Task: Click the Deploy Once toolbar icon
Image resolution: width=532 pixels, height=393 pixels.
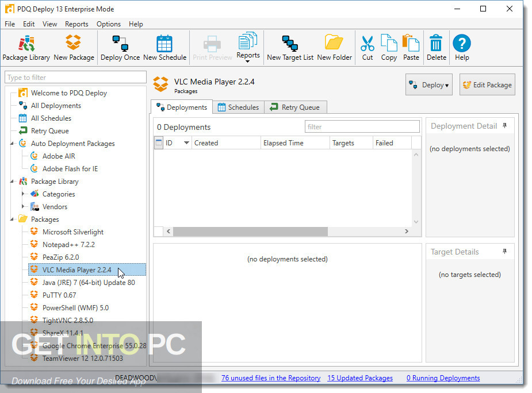Action: (x=120, y=48)
